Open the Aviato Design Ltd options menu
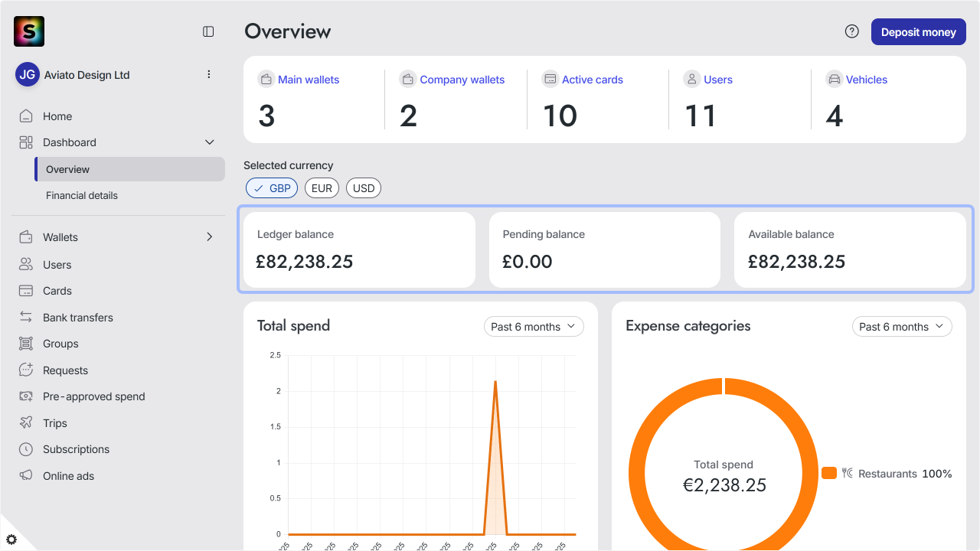Viewport: 980px width, 551px height. [209, 74]
